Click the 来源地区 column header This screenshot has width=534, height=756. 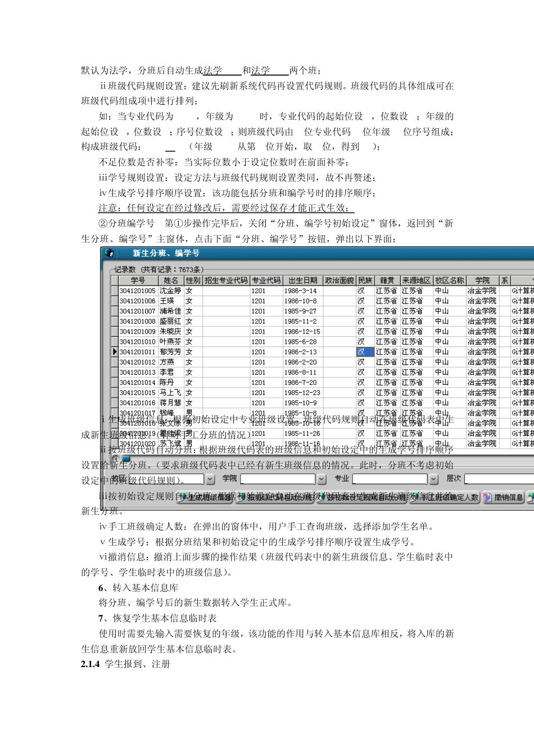[416, 280]
